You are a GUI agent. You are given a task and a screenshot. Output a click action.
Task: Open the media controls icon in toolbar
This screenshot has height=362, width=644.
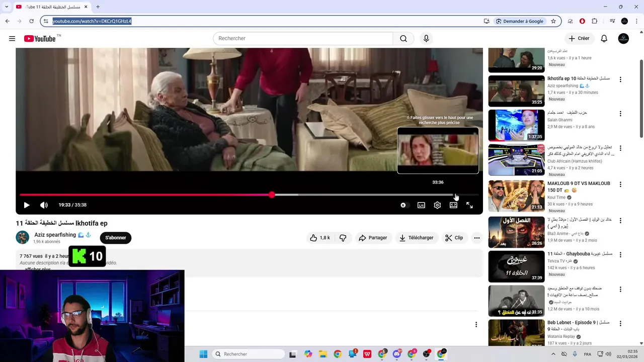612,21
